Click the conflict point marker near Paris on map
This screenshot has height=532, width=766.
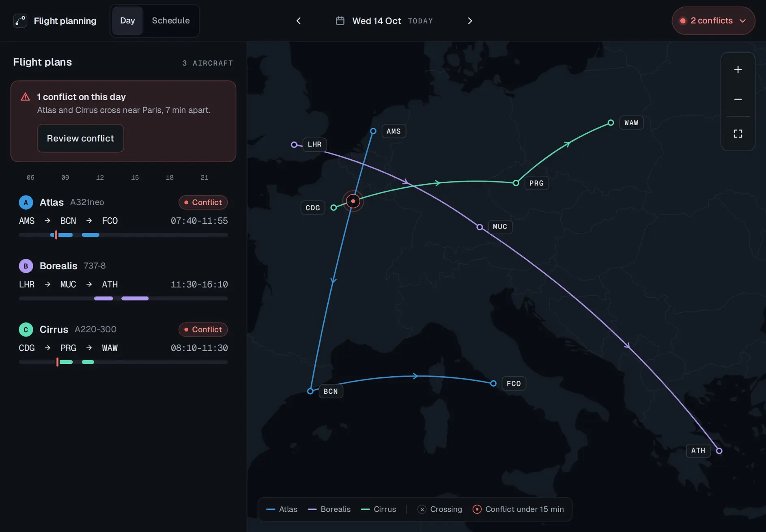click(x=353, y=201)
